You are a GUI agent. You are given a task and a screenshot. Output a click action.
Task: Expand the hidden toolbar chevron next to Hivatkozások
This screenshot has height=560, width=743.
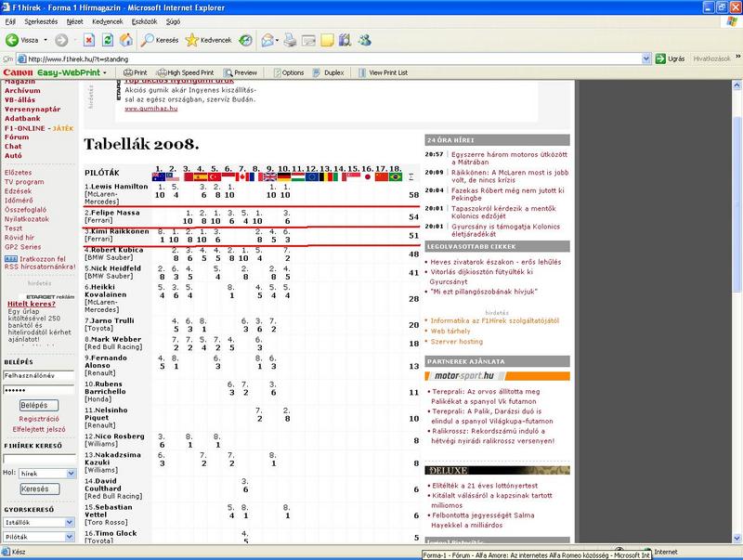pos(737,57)
